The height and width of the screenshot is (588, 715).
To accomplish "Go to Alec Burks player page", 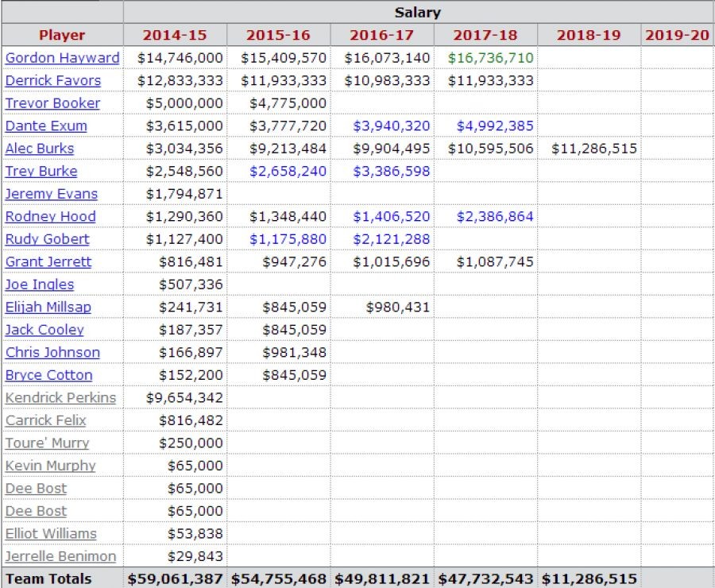I will pos(40,149).
